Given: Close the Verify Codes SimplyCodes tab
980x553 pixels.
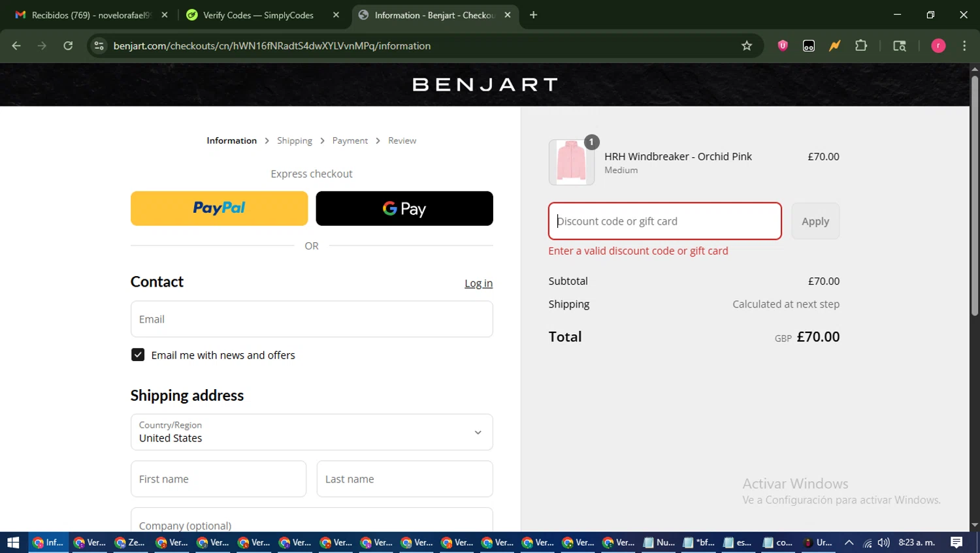Looking at the screenshot, I should click(x=336, y=15).
